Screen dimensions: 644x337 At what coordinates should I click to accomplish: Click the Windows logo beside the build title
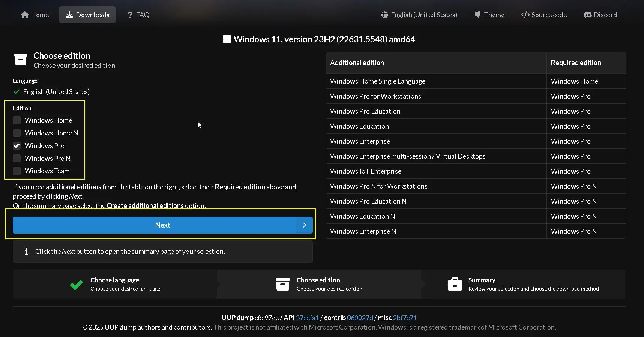227,39
